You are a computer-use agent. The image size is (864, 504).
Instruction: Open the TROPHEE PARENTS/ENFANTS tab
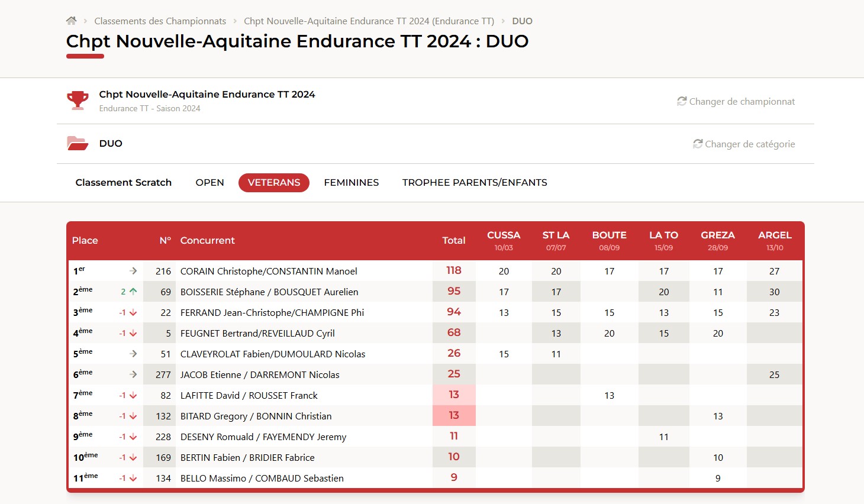(x=475, y=183)
